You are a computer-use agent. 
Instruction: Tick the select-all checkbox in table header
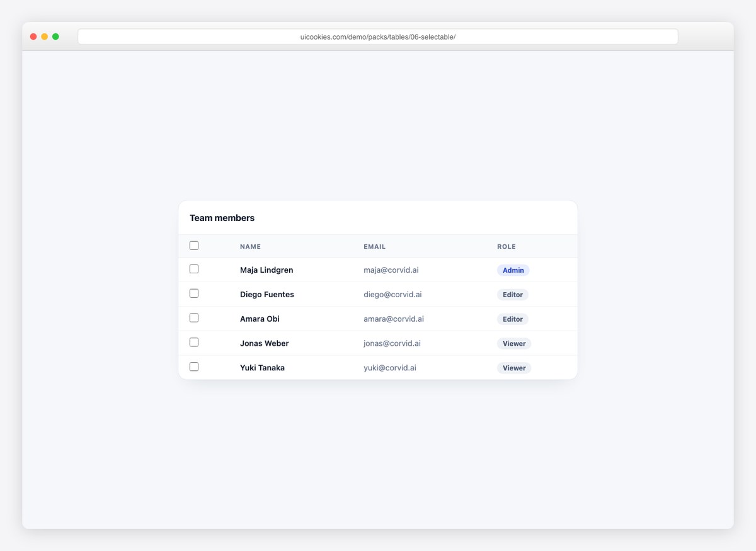[194, 246]
